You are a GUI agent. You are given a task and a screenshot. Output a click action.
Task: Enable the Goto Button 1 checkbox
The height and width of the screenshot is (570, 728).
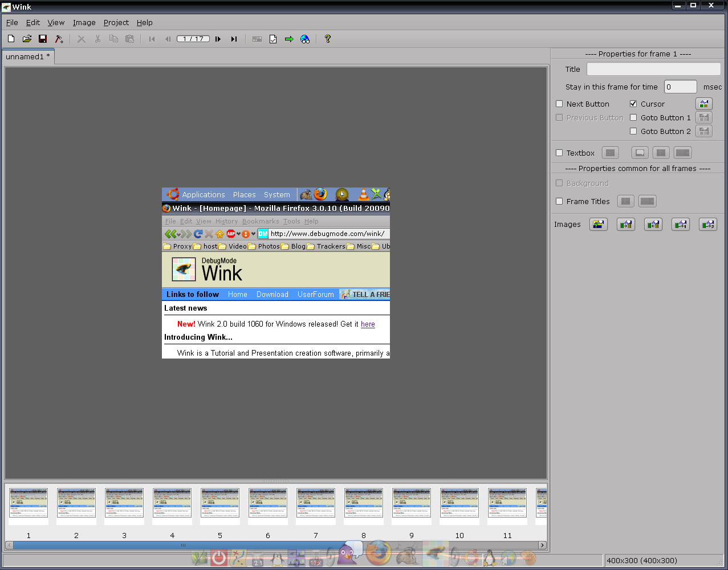633,117
